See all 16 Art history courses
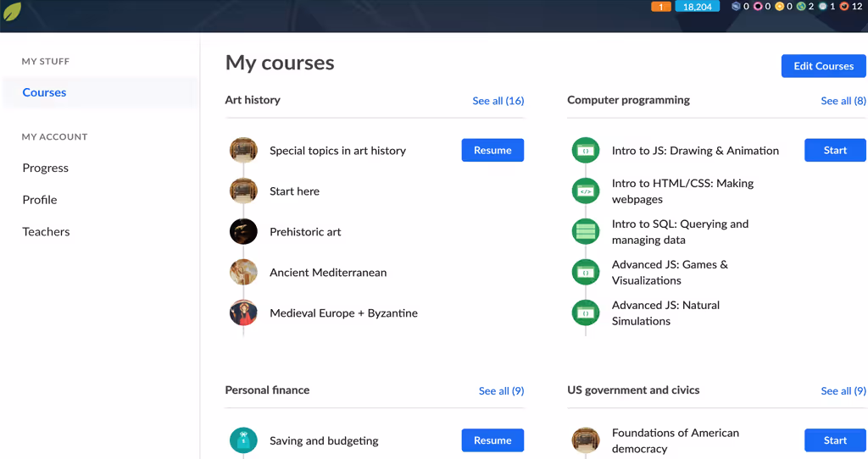Viewport: 868px width, 459px height. tap(498, 101)
